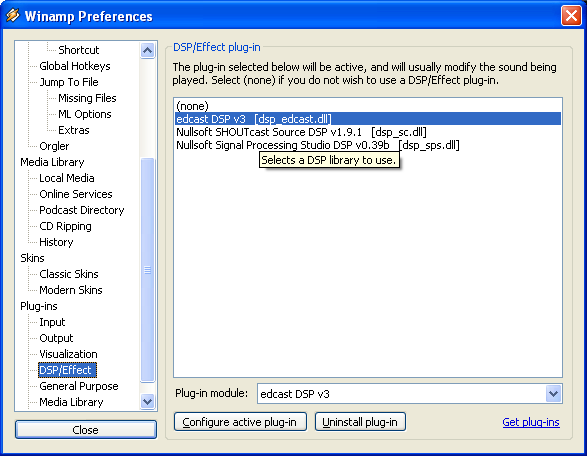Open the Shortcut preferences page
The height and width of the screenshot is (456, 587).
(x=79, y=50)
